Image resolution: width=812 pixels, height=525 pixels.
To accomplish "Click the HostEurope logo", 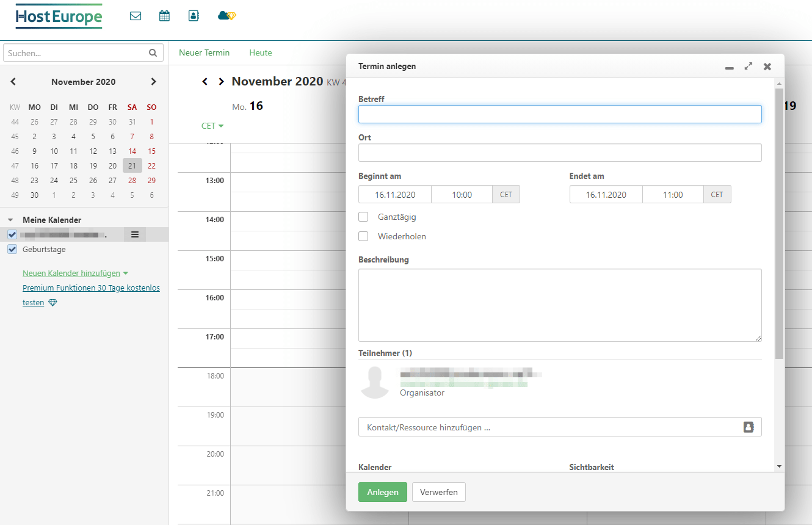I will pyautogui.click(x=59, y=16).
